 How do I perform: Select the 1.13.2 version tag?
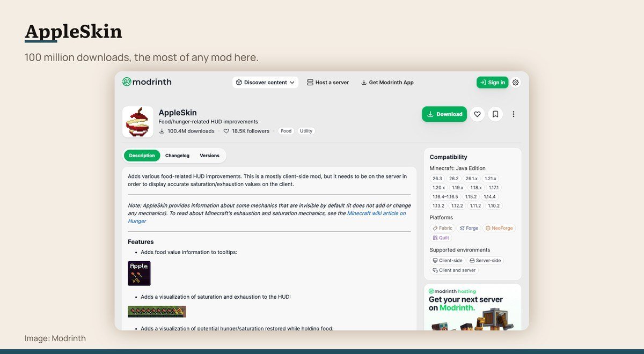tap(438, 206)
